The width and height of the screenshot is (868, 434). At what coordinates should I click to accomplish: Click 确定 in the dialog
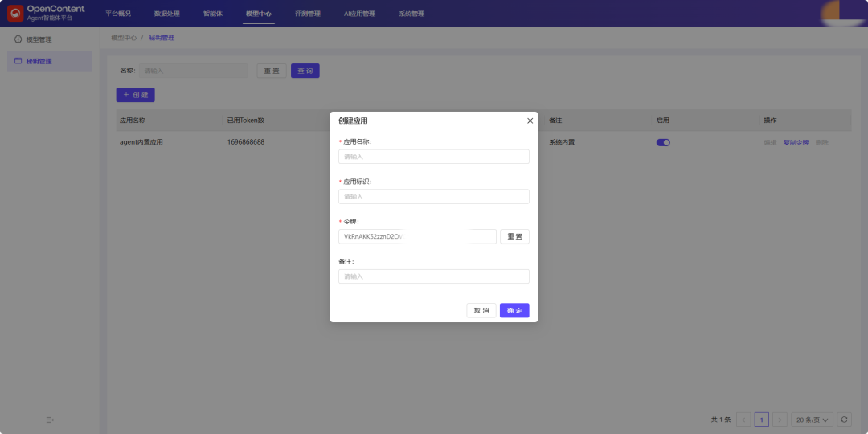click(x=515, y=310)
